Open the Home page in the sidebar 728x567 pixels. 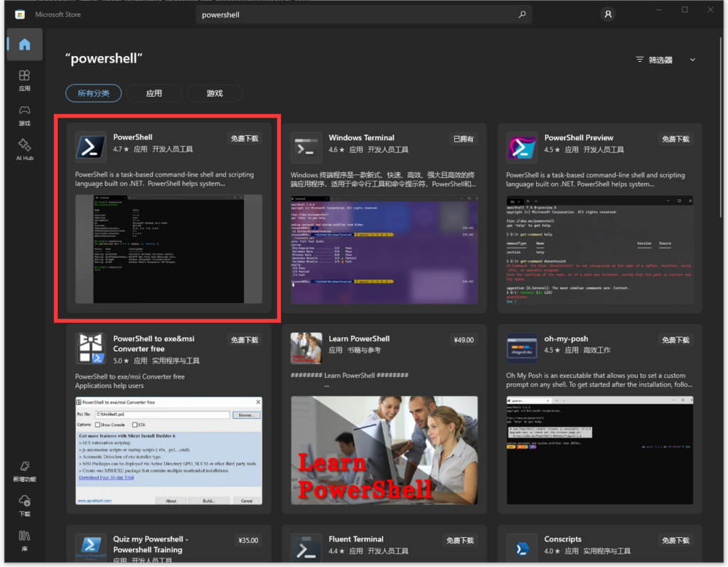(25, 44)
